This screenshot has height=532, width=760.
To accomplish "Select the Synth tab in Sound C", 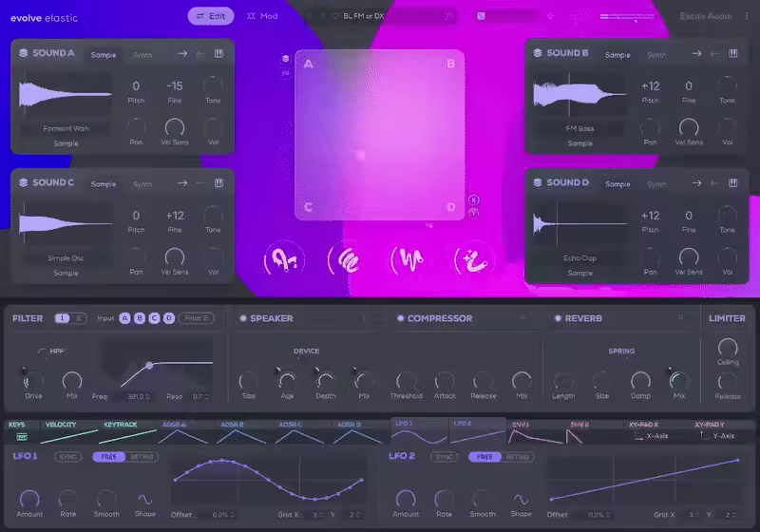I will coord(142,183).
